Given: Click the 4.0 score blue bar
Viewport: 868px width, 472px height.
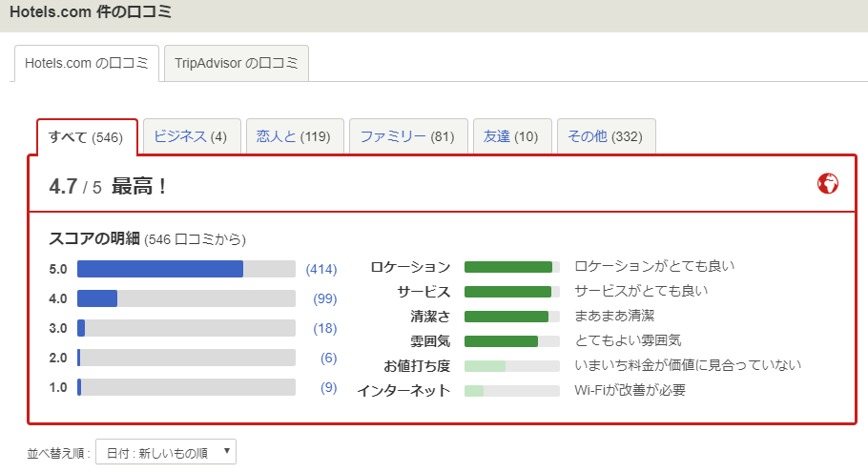Looking at the screenshot, I should pyautogui.click(x=97, y=299).
